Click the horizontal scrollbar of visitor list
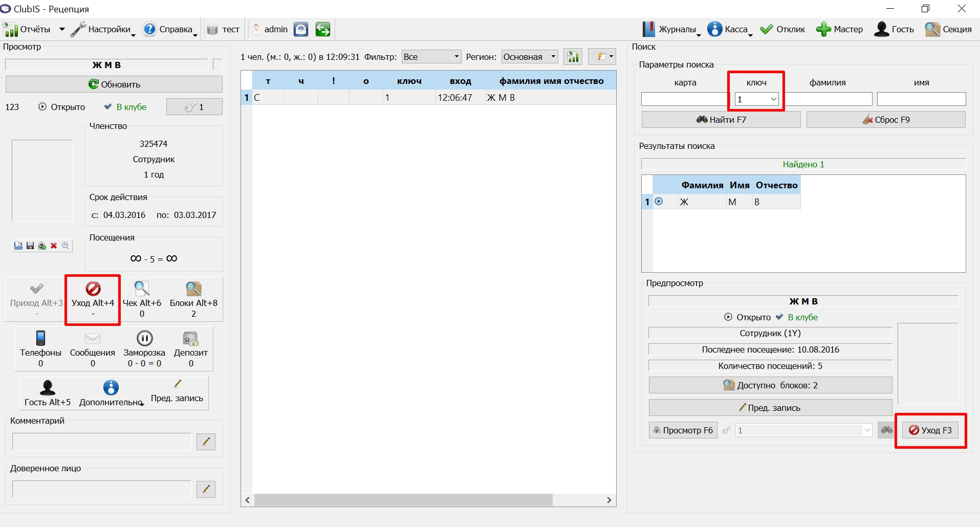Image resolution: width=980 pixels, height=527 pixels. coord(403,500)
